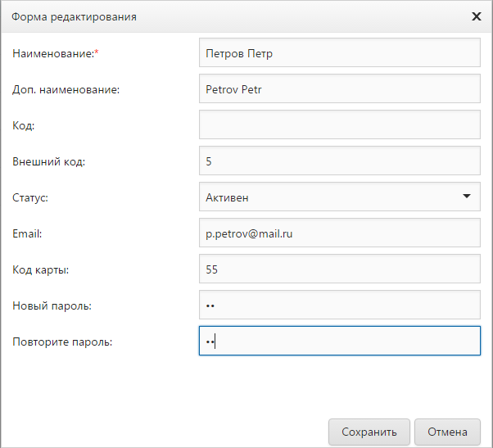Click the Код карты label
Viewport: 493px width, 448px height.
41,269
